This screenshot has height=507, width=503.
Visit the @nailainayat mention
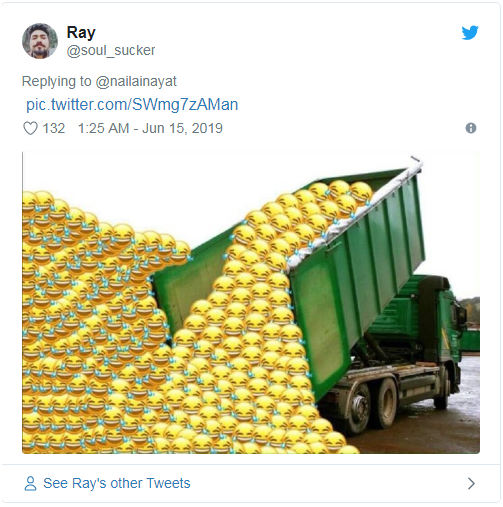click(x=136, y=81)
